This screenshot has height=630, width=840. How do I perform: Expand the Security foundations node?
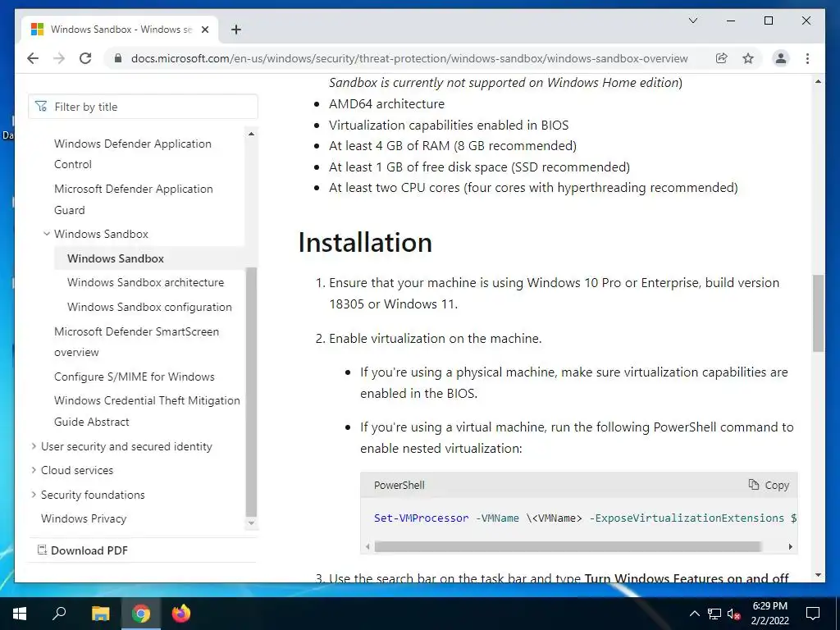[x=34, y=495]
